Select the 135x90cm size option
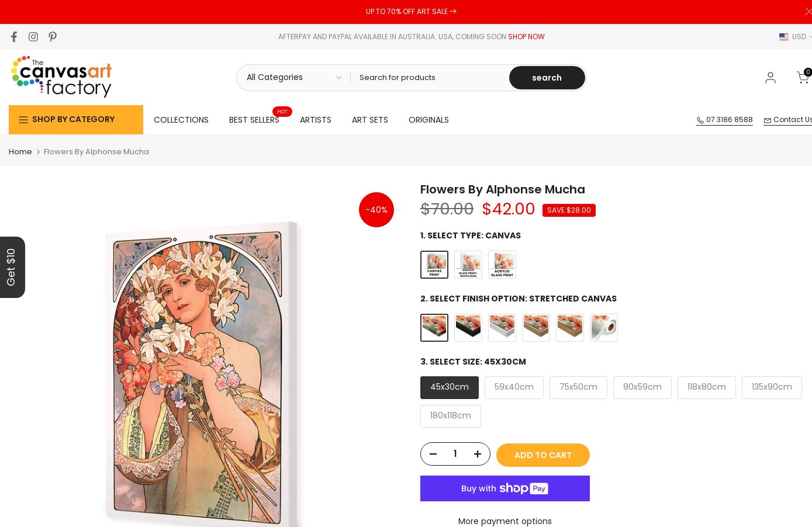 click(772, 387)
